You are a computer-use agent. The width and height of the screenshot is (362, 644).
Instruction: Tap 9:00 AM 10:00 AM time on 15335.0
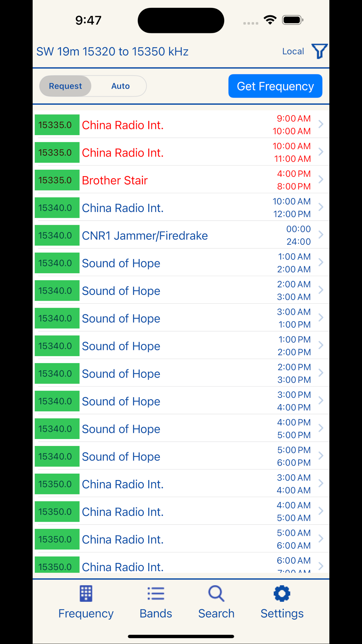[292, 125]
